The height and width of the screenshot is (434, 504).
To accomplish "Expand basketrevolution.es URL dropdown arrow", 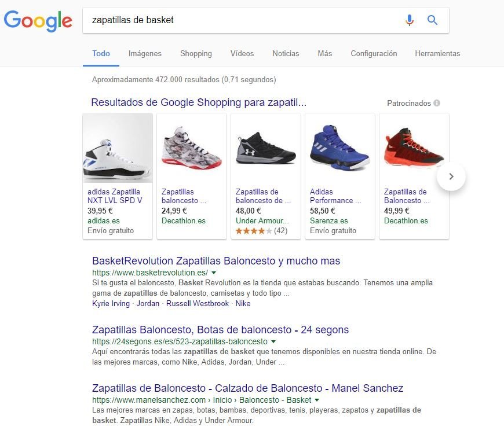I will 214,273.
